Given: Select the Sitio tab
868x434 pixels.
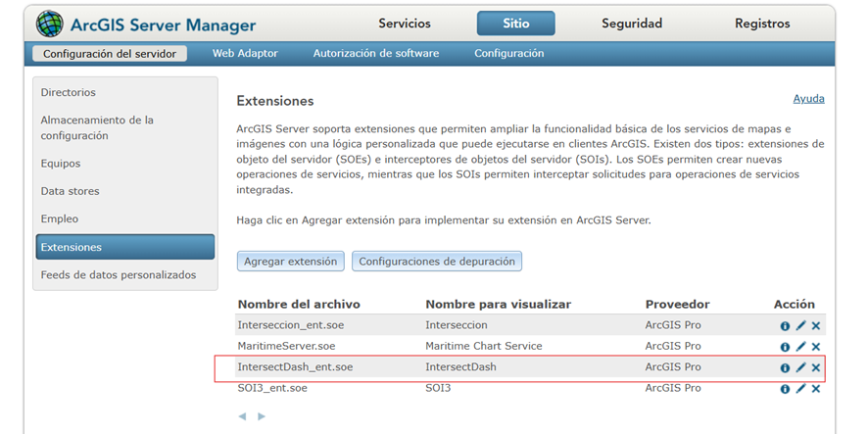Looking at the screenshot, I should [x=516, y=24].
